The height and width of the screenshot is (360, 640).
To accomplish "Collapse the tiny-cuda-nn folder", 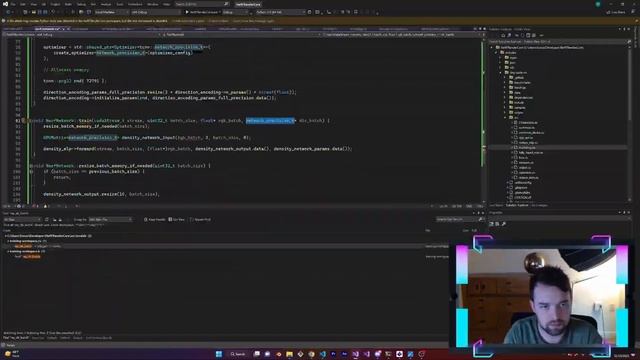I will (501, 73).
